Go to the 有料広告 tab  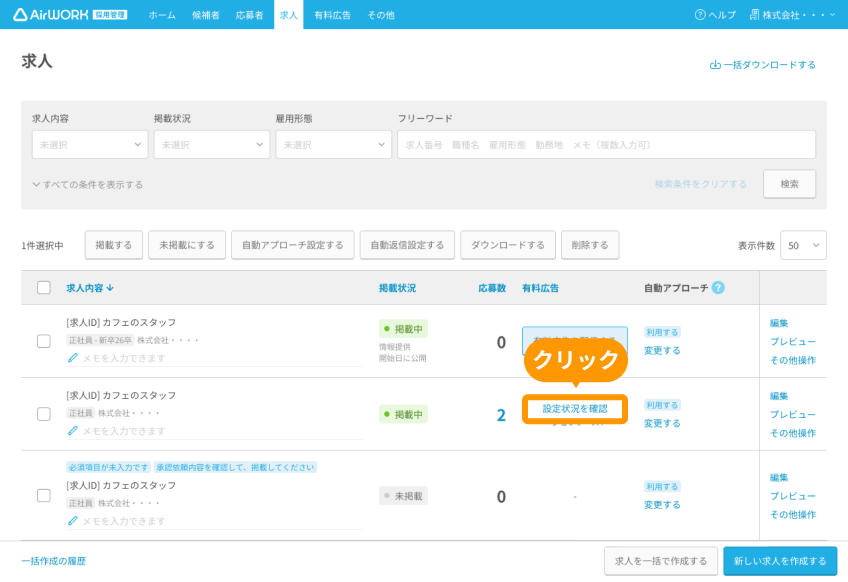[333, 15]
